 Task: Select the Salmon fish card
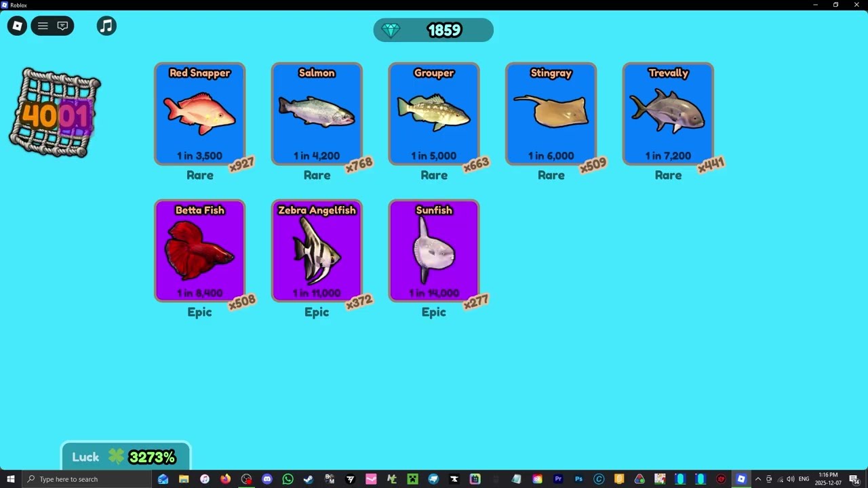tap(317, 114)
